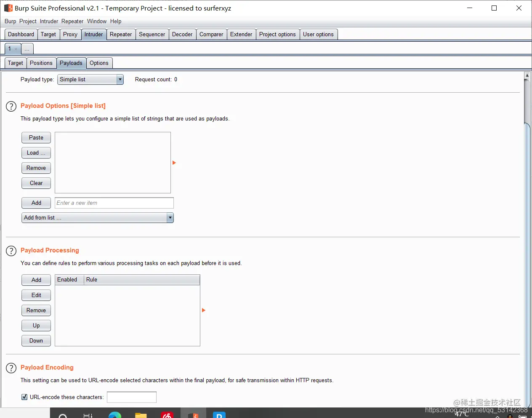This screenshot has width=532, height=418.
Task: Select the Payloads sub-tab
Action: (x=71, y=63)
